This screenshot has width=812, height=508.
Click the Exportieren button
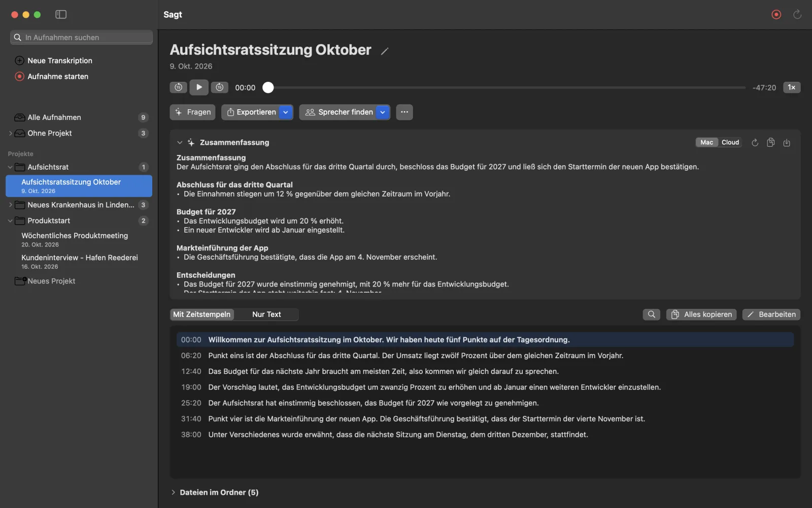(250, 112)
